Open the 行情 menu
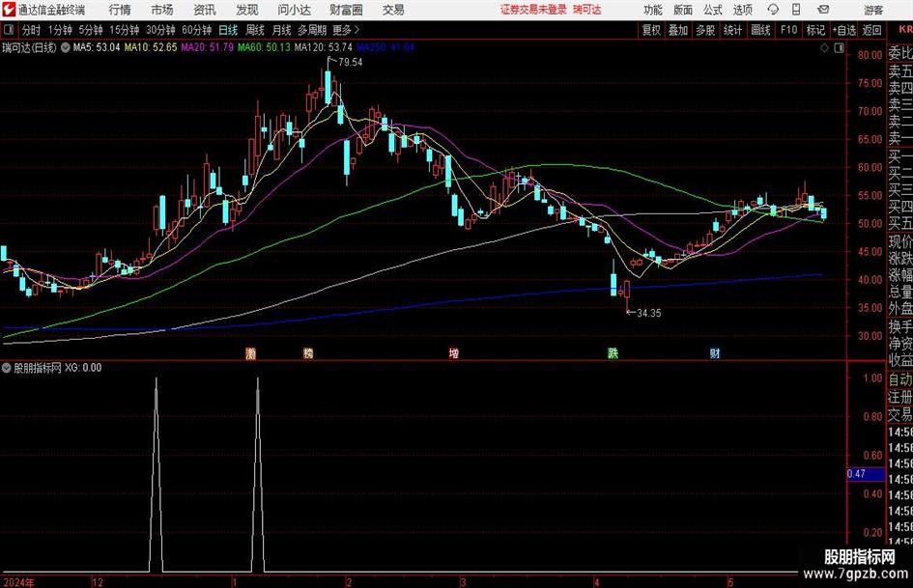 point(120,10)
